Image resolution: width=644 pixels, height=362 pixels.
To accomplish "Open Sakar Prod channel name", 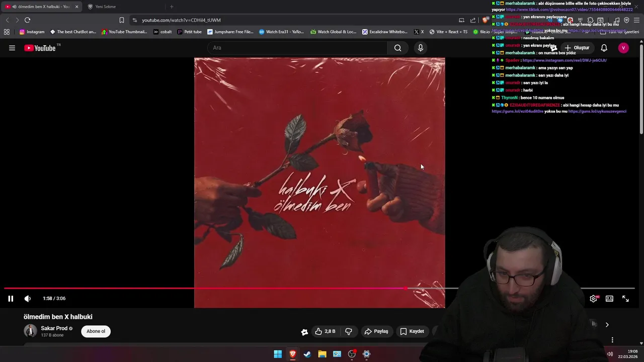I will pos(54,328).
